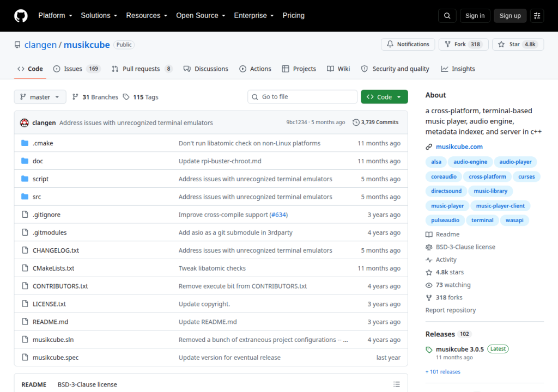Viewport: 558px width, 392px height.
Task: Expand the Resources dropdown menu
Action: tap(147, 16)
